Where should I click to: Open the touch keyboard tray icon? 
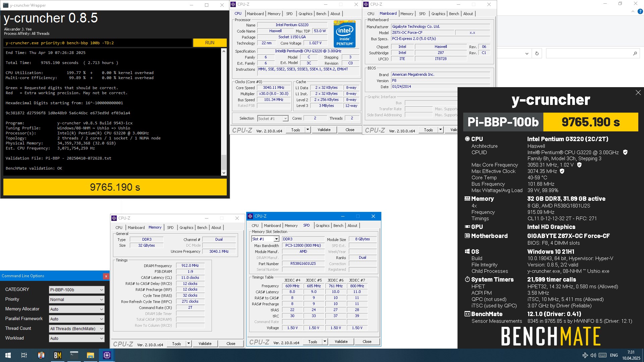602,355
